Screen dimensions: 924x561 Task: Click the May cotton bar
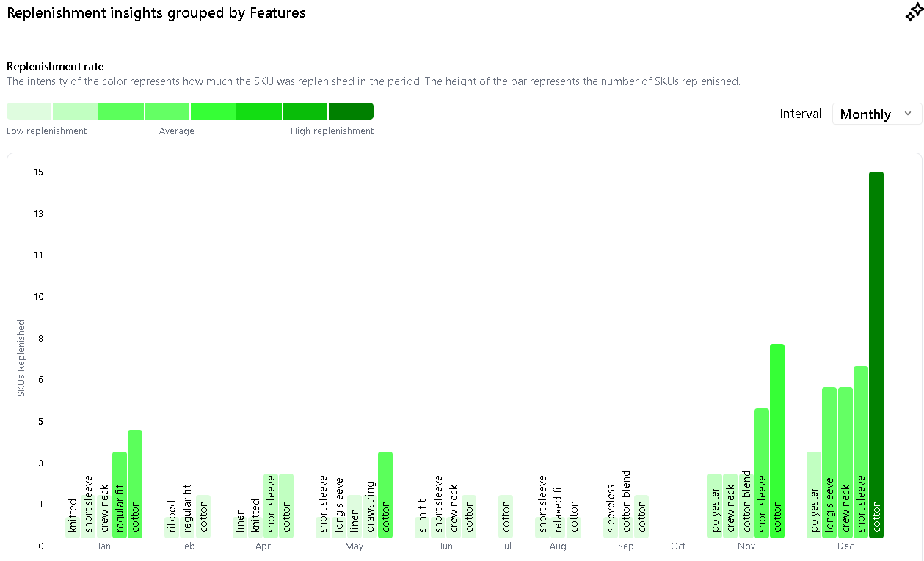point(385,494)
